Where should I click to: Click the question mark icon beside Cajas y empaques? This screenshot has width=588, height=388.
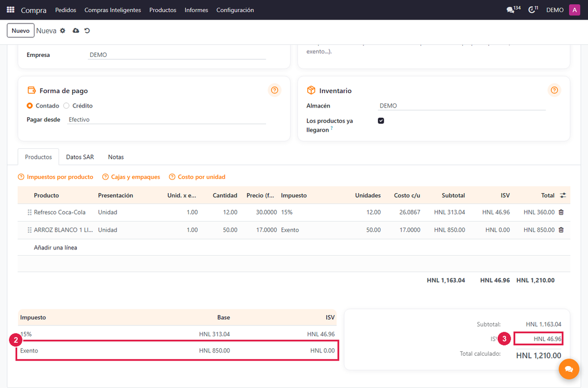(x=106, y=176)
